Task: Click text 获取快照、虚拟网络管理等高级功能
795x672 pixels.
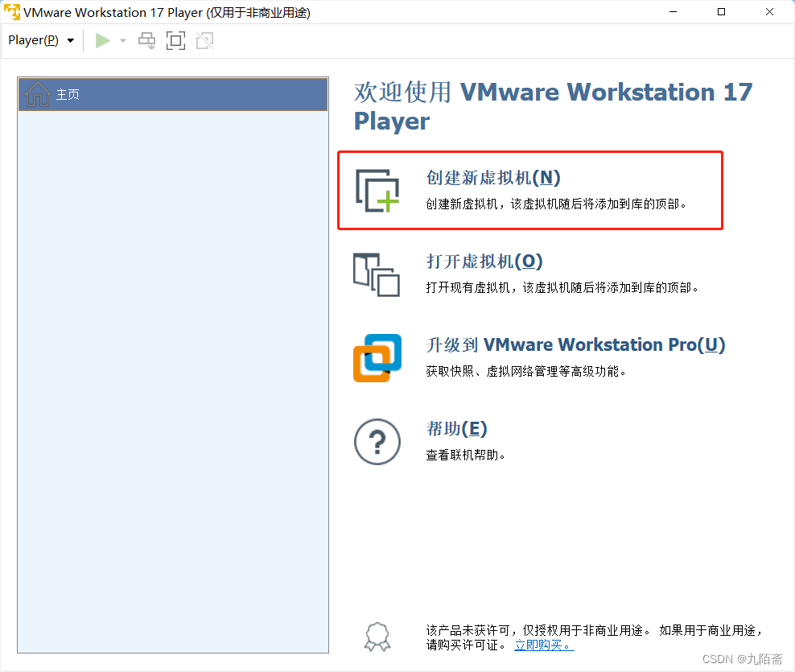Action: [526, 371]
